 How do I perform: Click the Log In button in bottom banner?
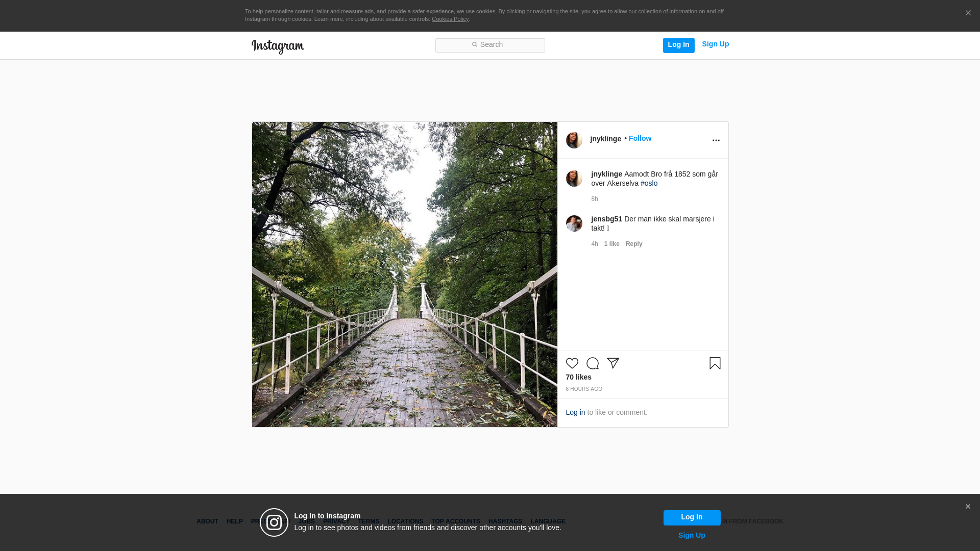click(692, 518)
